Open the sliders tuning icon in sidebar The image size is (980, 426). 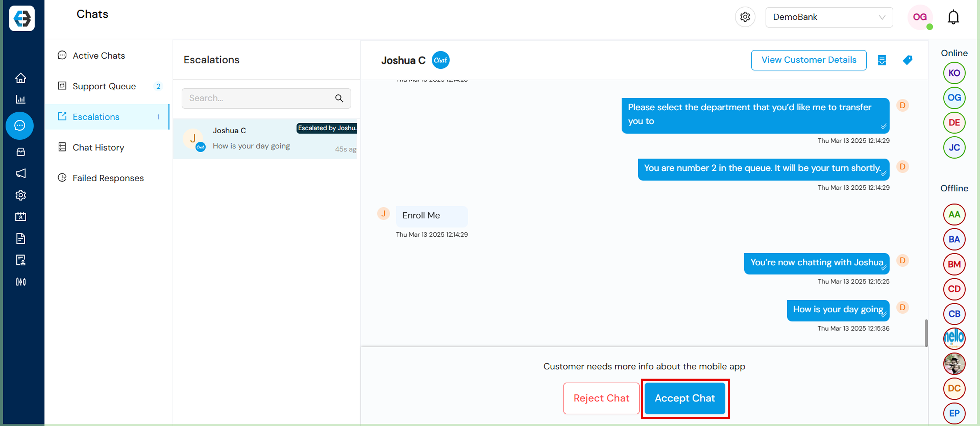point(21,282)
